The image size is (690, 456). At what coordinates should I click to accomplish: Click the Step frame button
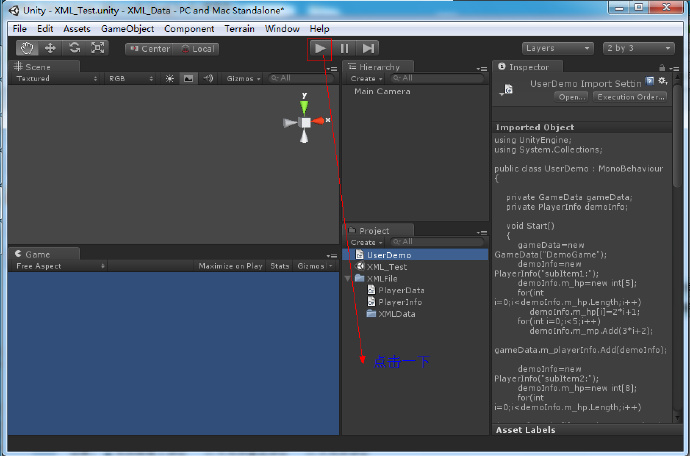pos(368,48)
